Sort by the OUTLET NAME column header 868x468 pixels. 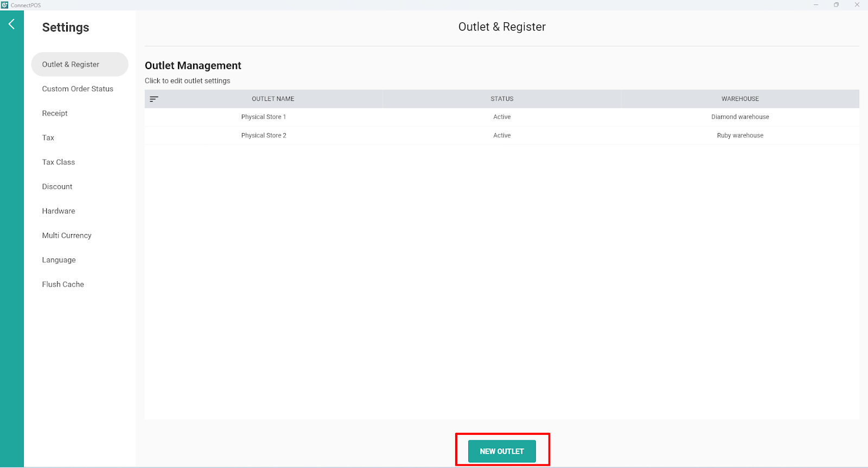pyautogui.click(x=273, y=99)
